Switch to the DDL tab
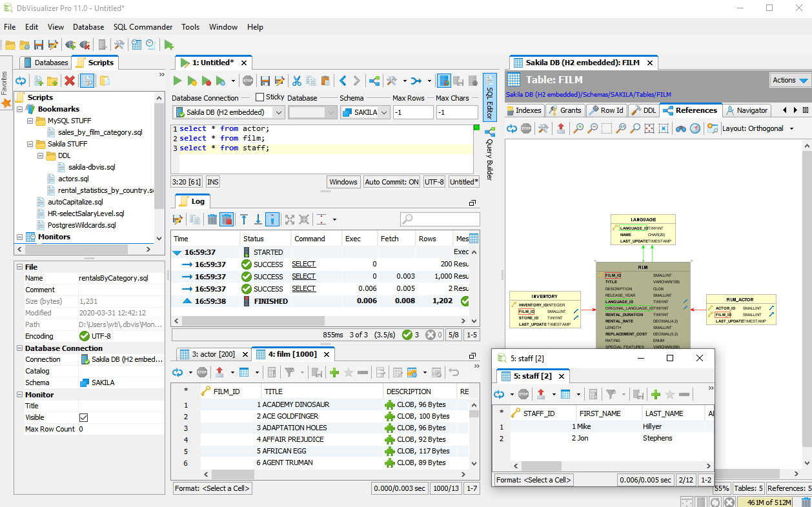This screenshot has height=507, width=812. tap(644, 110)
